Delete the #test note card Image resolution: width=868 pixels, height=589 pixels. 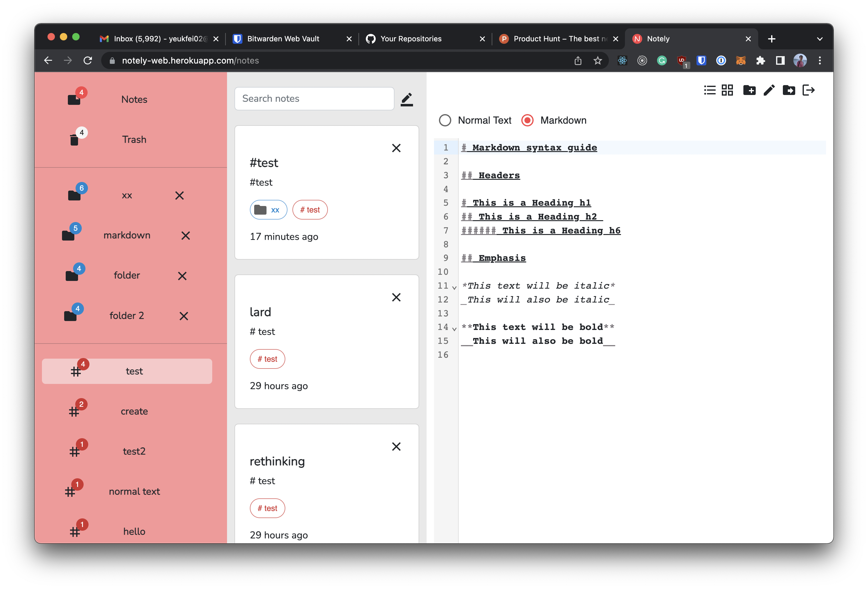tap(396, 148)
